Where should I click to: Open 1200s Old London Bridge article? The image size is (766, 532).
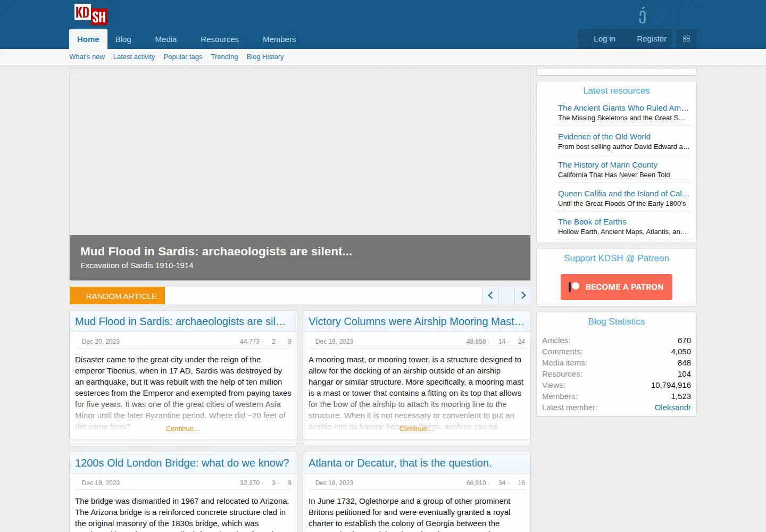[x=182, y=463]
